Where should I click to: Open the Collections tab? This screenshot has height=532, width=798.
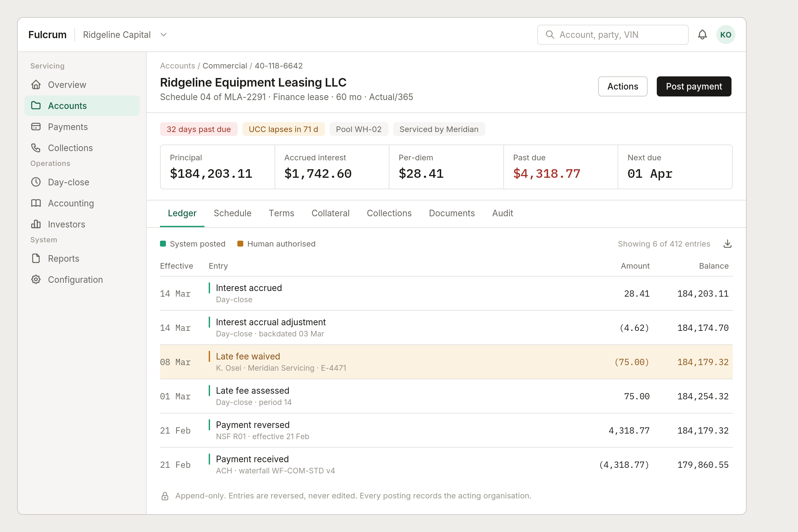coord(389,213)
